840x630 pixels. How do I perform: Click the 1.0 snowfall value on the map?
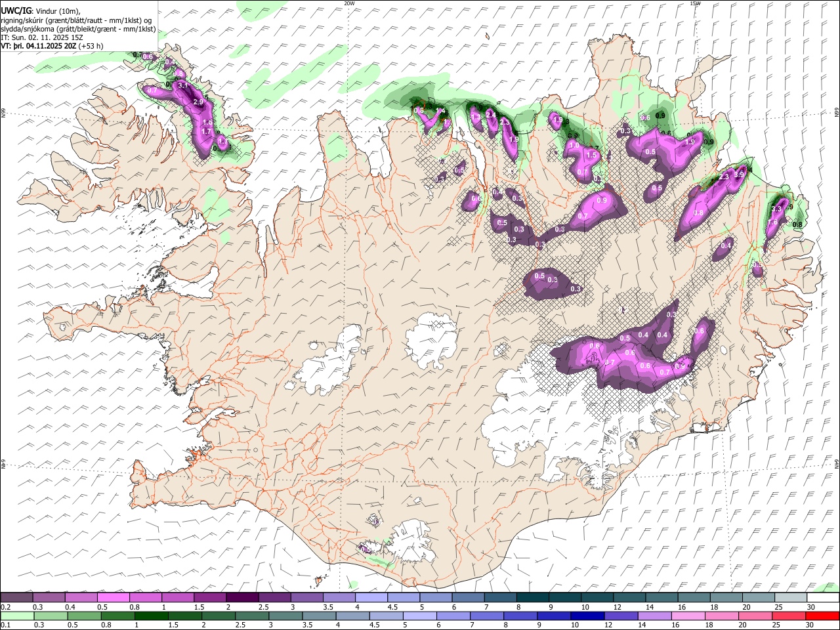573,145
